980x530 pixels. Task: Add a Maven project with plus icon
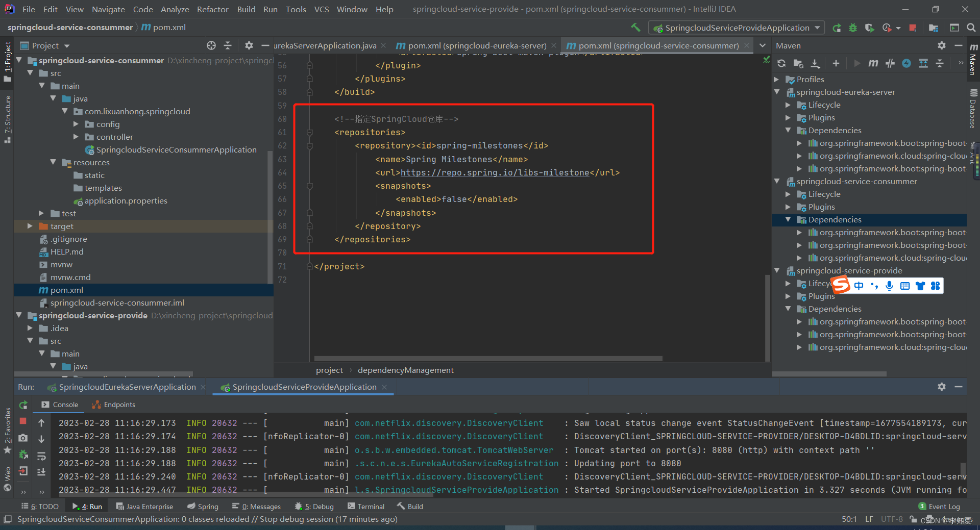pyautogui.click(x=836, y=63)
